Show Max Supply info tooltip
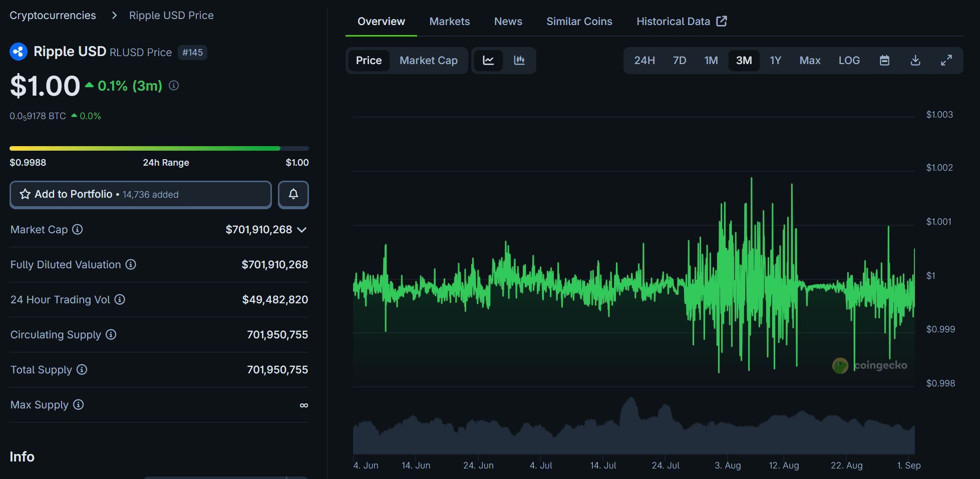 pos(79,404)
